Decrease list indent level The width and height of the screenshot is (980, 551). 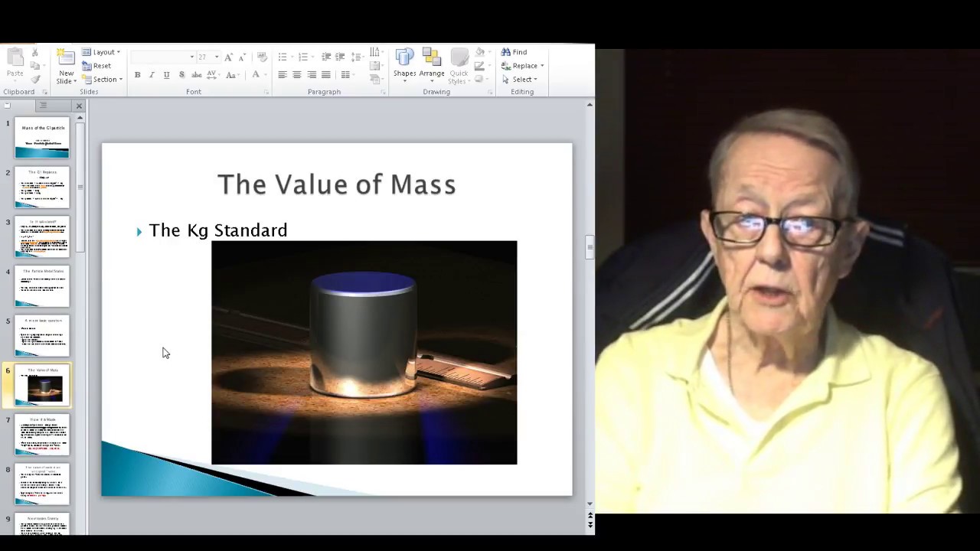point(326,57)
